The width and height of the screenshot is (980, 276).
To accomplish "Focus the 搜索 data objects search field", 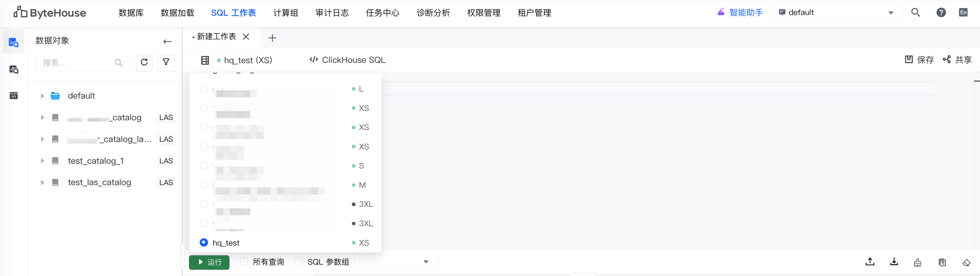I will click(x=83, y=63).
